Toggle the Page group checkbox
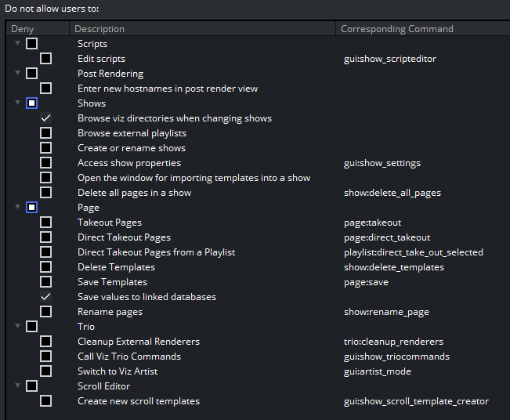510x420 pixels. click(x=31, y=208)
